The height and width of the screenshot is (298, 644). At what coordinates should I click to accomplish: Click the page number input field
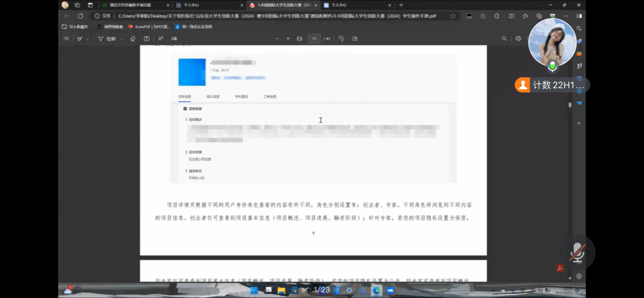314,39
